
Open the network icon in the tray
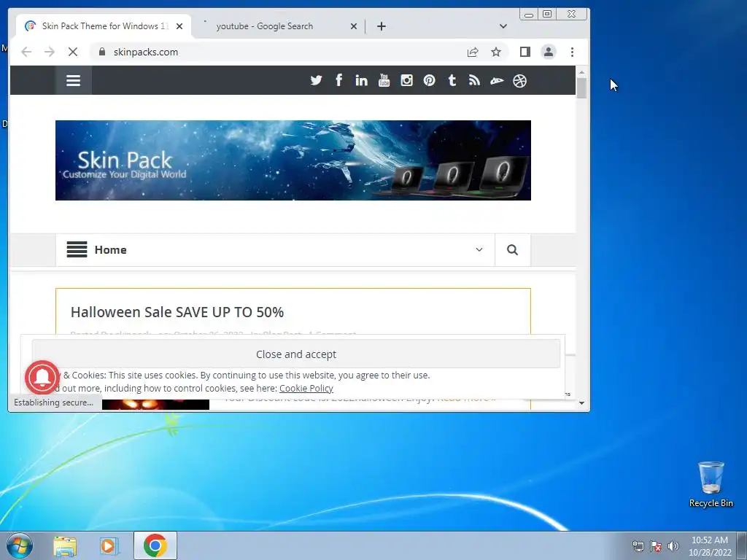click(x=638, y=546)
